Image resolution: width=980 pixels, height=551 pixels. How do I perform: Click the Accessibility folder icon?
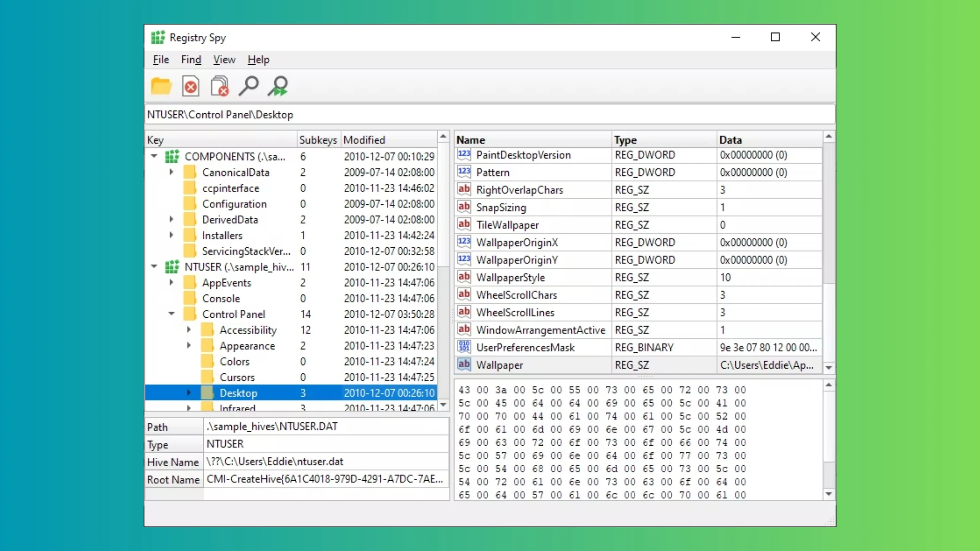pos(207,330)
